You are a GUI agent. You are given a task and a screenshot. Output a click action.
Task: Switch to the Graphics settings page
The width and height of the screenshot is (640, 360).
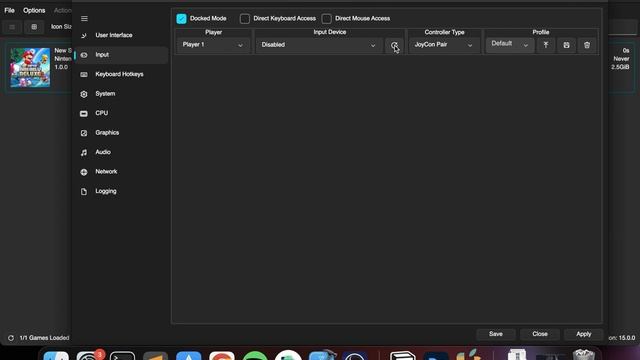(121, 133)
